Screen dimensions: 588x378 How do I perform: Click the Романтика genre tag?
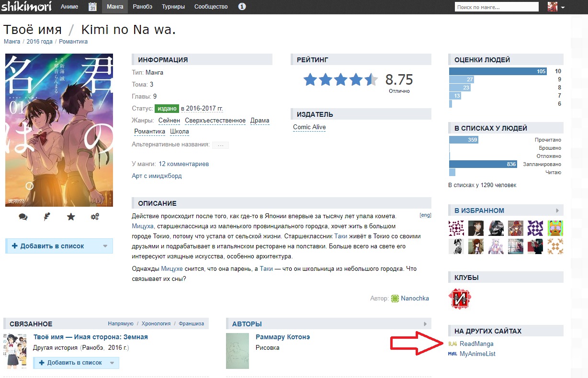(x=149, y=131)
